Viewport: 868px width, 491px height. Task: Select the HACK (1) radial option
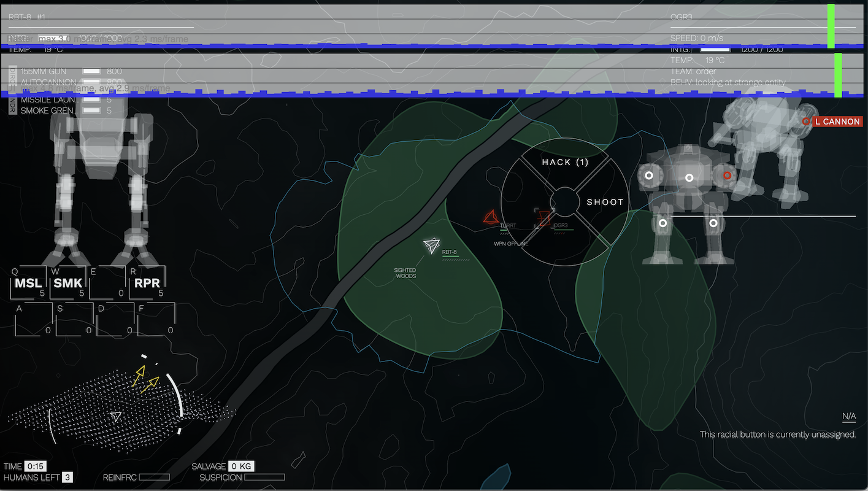564,163
